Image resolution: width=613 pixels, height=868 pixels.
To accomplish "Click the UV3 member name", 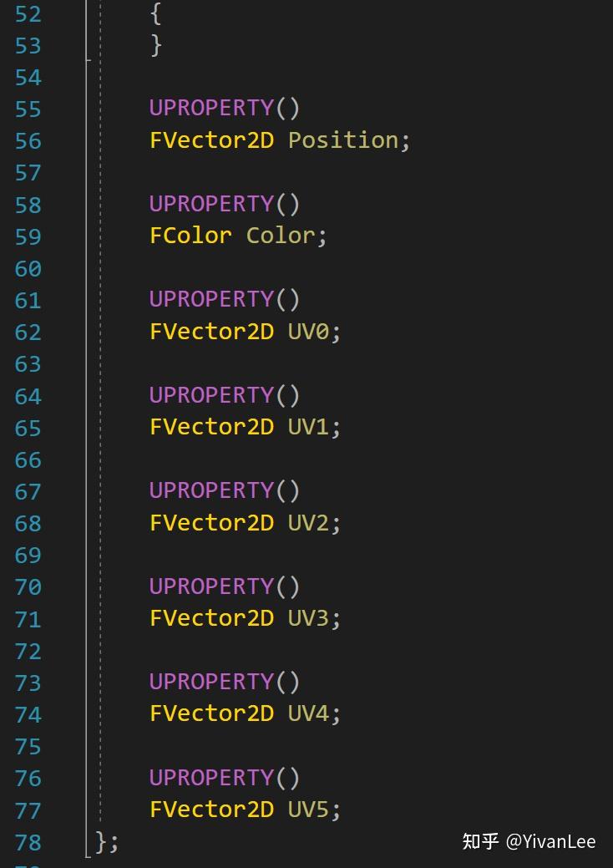I will [x=308, y=618].
